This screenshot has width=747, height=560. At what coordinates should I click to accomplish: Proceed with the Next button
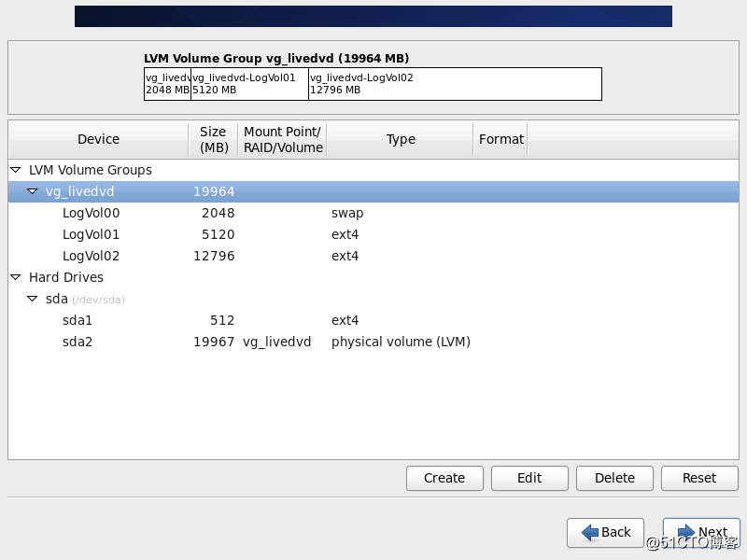click(701, 532)
